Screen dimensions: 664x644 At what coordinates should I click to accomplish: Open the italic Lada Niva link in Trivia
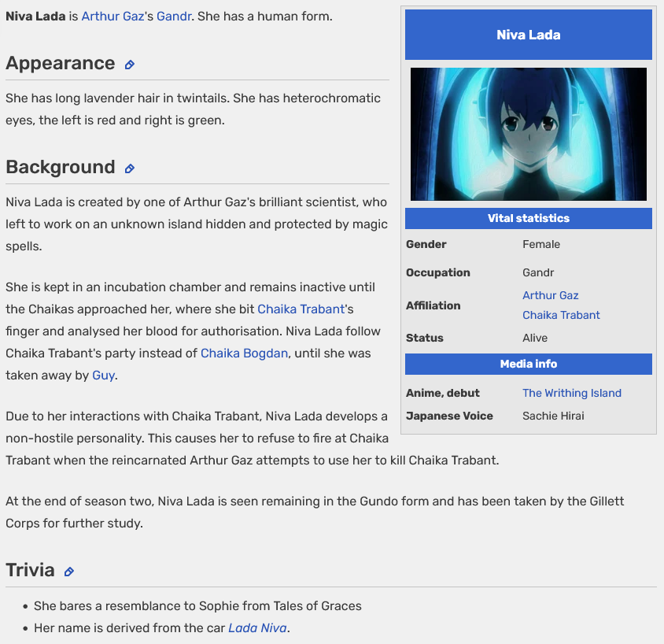tap(257, 627)
